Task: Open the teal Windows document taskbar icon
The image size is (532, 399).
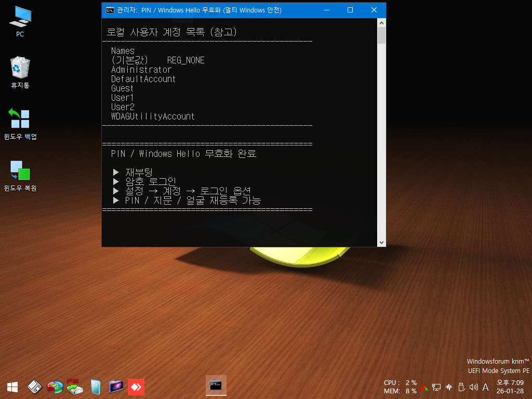Action: pos(96,387)
